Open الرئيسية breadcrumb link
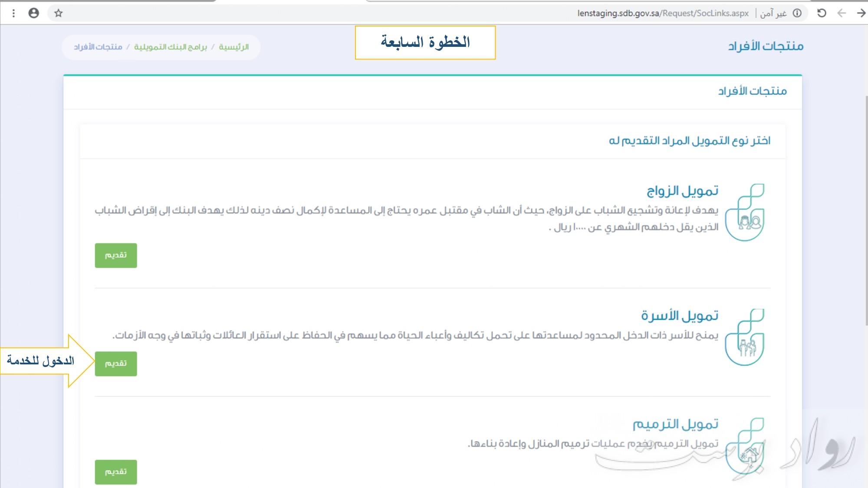 point(233,47)
